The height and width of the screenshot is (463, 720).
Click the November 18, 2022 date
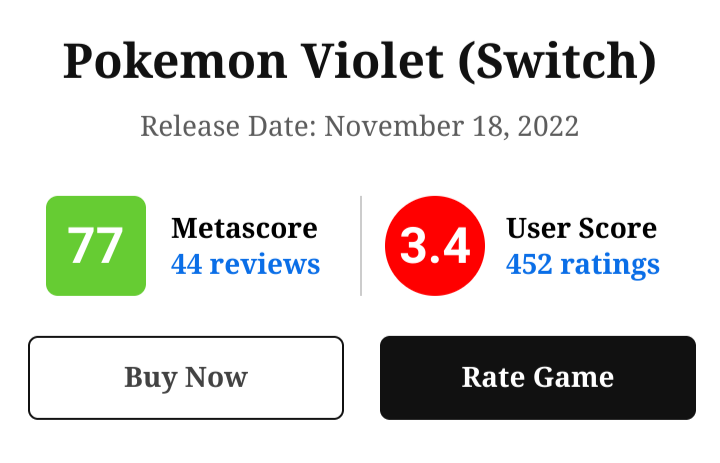[452, 127]
